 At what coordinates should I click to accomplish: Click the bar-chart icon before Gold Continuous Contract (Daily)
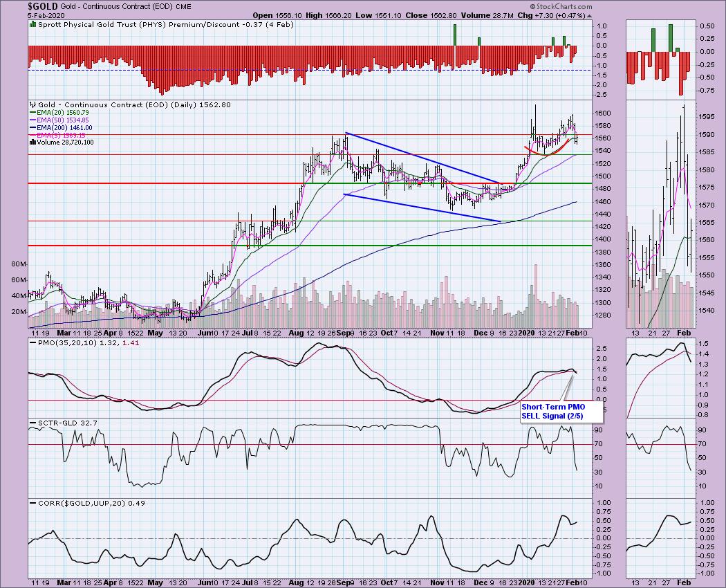(x=32, y=104)
